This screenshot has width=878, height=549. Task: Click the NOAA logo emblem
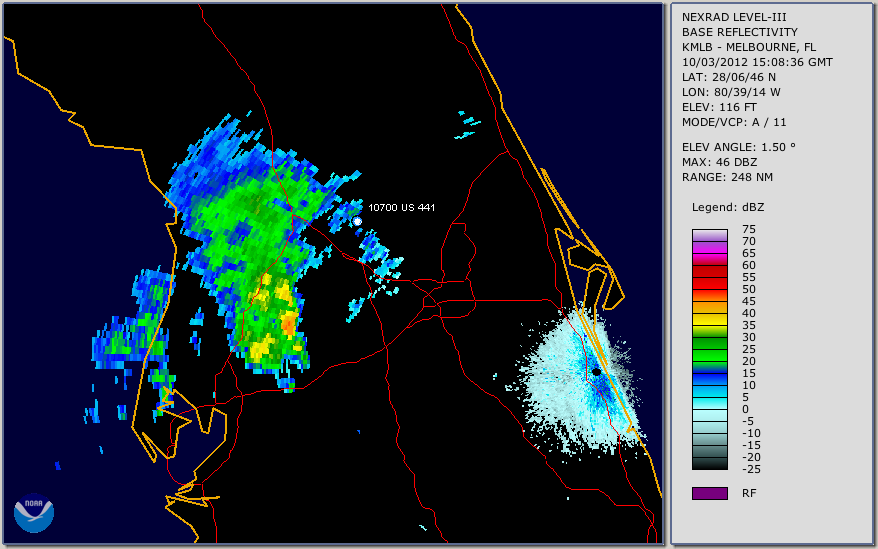pyautogui.click(x=34, y=513)
